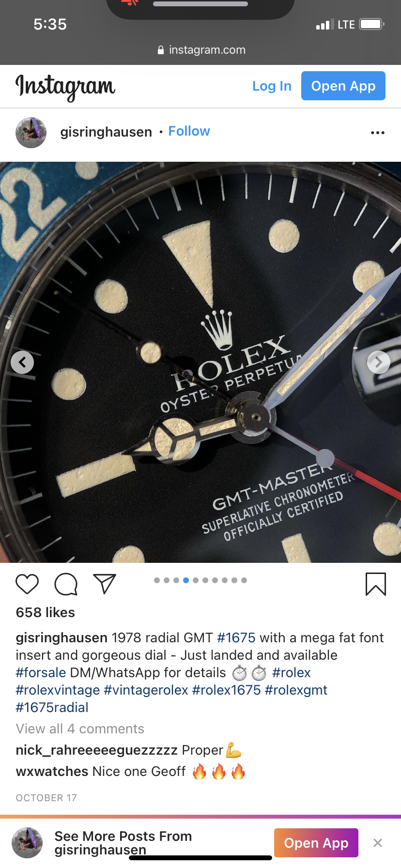Go to previous photo with left arrow
This screenshot has width=401, height=868.
click(x=22, y=362)
